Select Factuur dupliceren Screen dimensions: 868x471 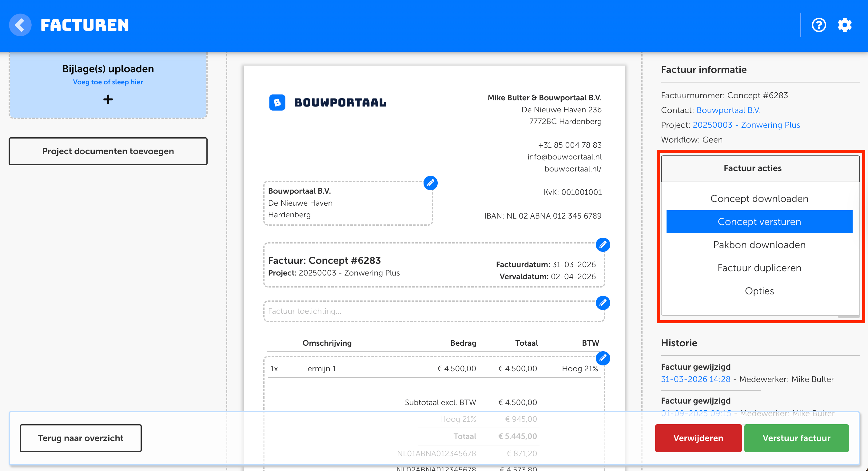pyautogui.click(x=759, y=268)
